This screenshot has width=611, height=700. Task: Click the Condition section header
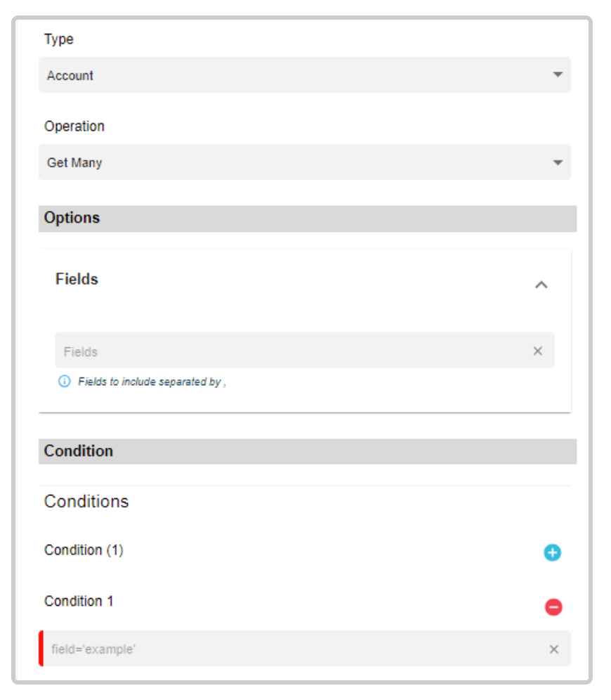(x=308, y=451)
